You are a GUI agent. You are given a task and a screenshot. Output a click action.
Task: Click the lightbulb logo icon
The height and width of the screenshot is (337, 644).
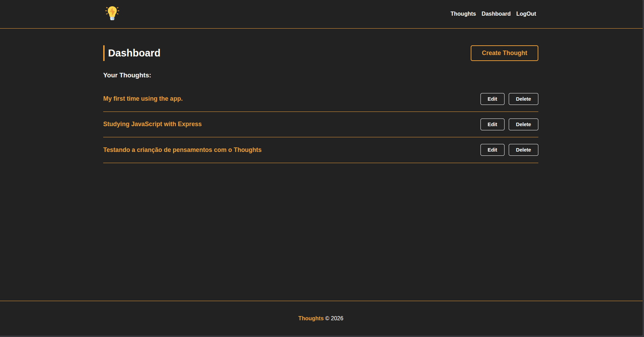(x=112, y=13)
